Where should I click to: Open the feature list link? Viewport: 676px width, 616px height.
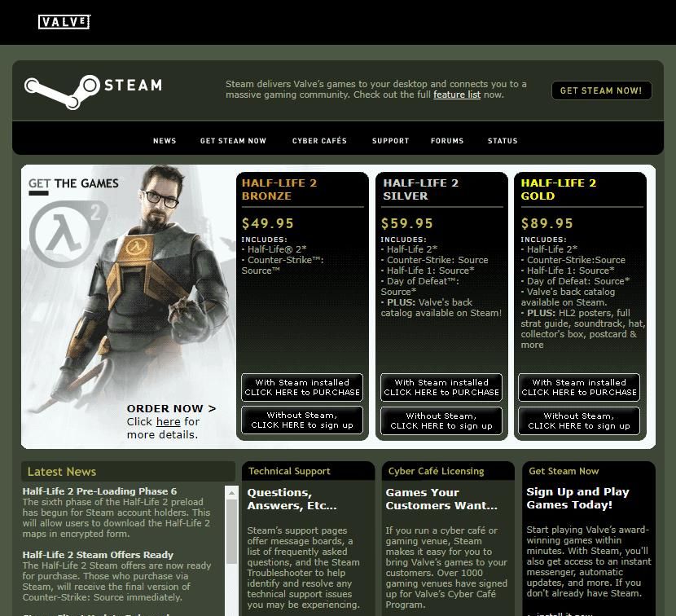click(457, 95)
